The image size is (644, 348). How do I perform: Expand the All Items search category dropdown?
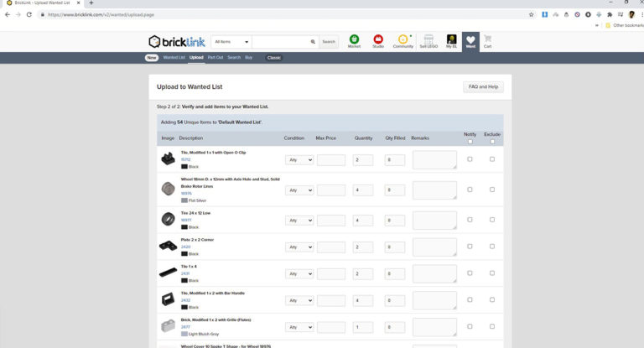(231, 41)
